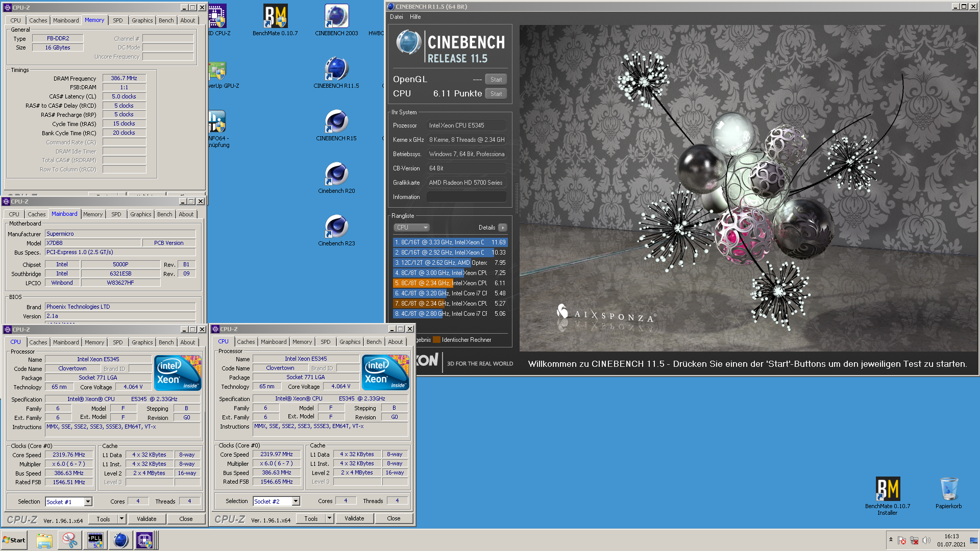Image resolution: width=980 pixels, height=551 pixels.
Task: Click Core Speed 2319.76 MHz value
Action: [69, 455]
